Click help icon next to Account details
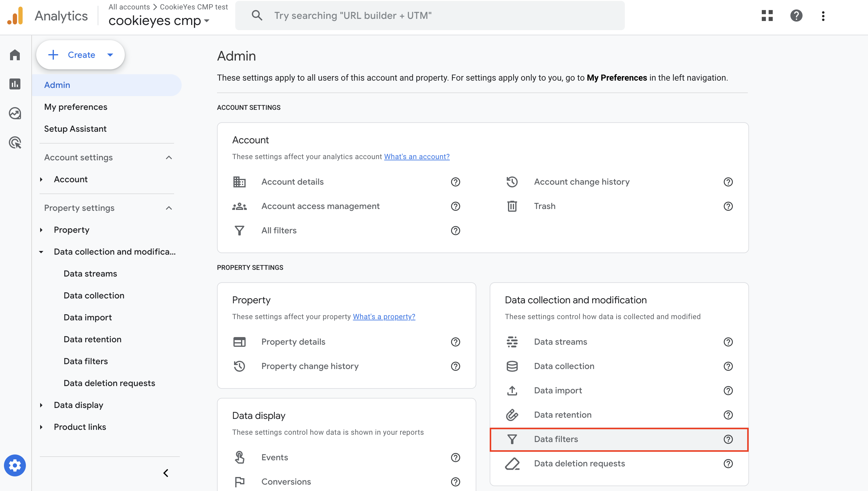868x491 pixels. (x=455, y=182)
